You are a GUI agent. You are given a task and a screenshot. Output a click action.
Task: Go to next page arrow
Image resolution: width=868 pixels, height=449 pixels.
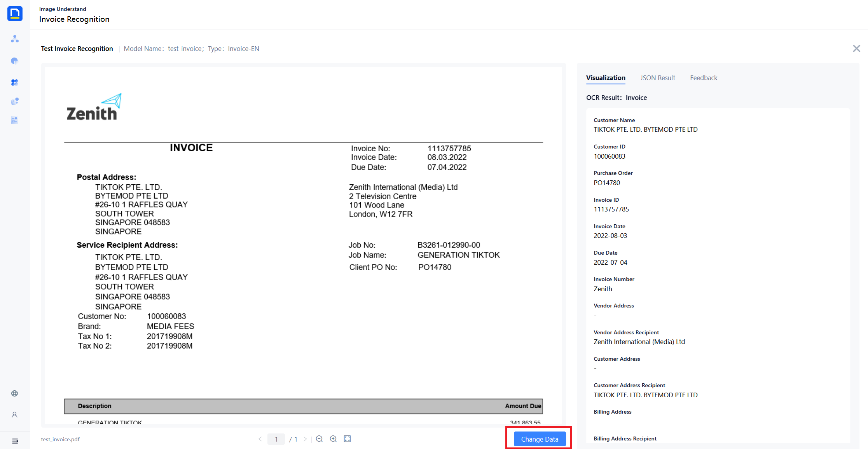click(x=306, y=439)
